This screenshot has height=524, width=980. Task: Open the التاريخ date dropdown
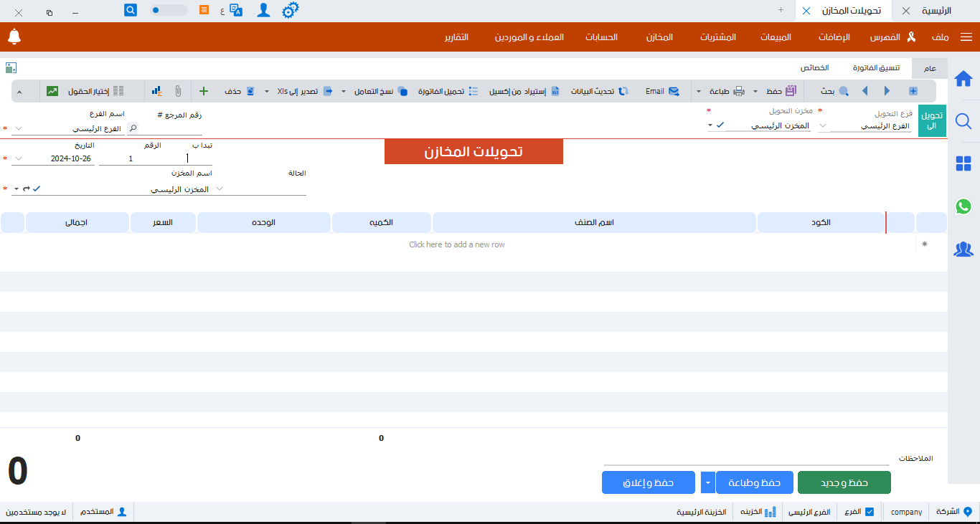(18, 158)
